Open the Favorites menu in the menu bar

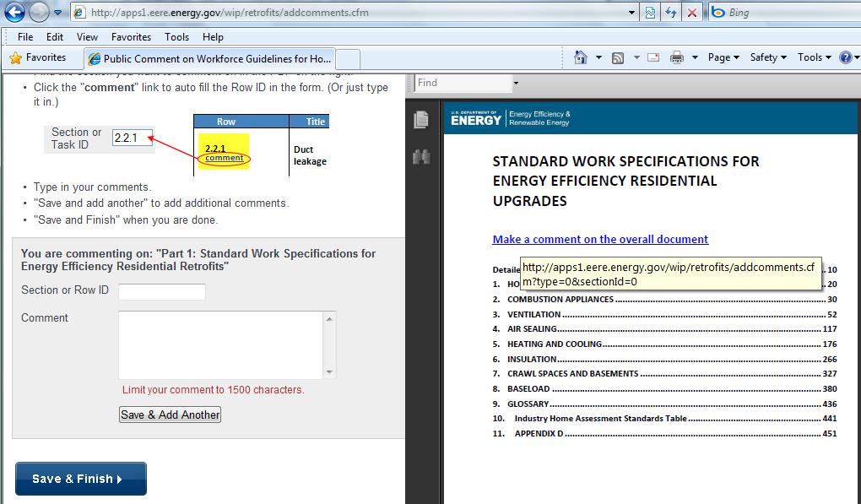pos(131,37)
